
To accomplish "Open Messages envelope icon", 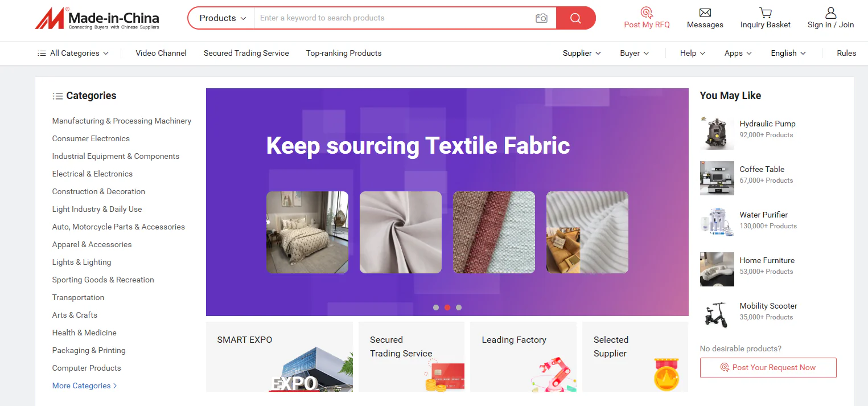I will point(705,13).
